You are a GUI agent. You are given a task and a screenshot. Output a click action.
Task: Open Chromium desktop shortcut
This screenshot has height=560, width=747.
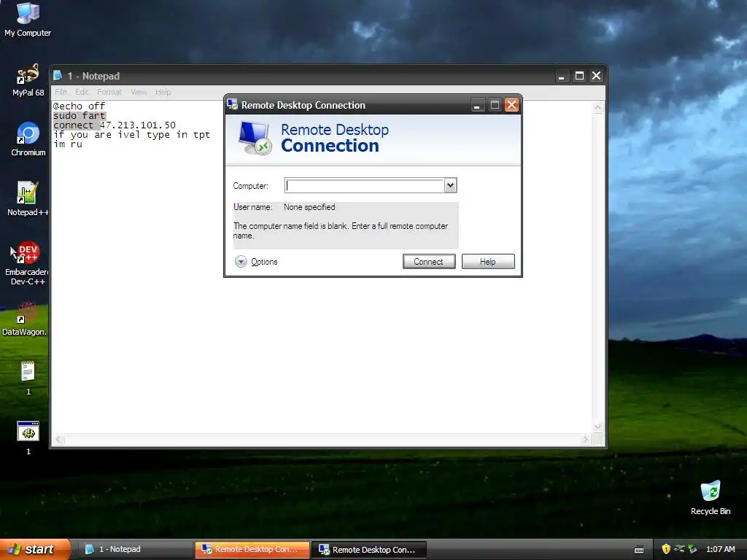pyautogui.click(x=28, y=139)
